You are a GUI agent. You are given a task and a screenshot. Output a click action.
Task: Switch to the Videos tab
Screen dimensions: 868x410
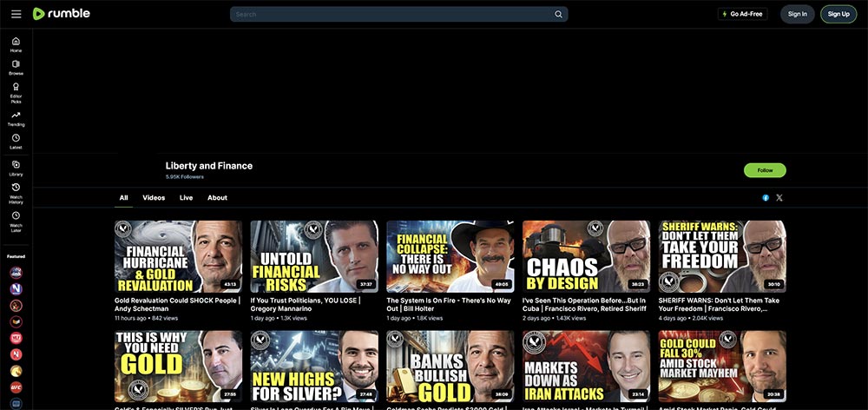pos(154,198)
